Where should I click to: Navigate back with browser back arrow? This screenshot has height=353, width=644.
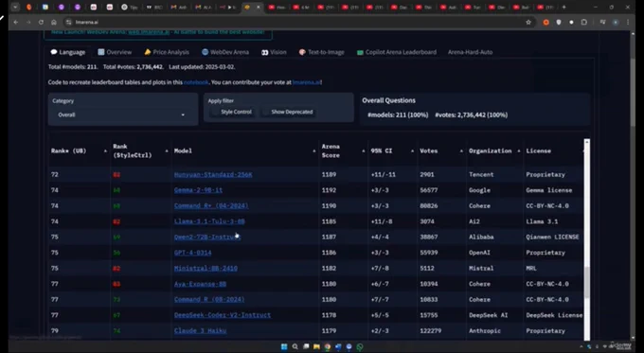click(15, 22)
